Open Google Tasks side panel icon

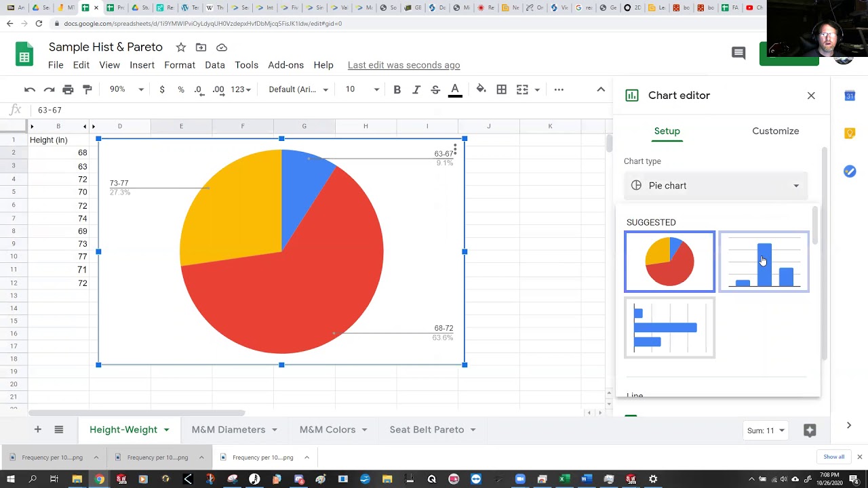click(850, 171)
